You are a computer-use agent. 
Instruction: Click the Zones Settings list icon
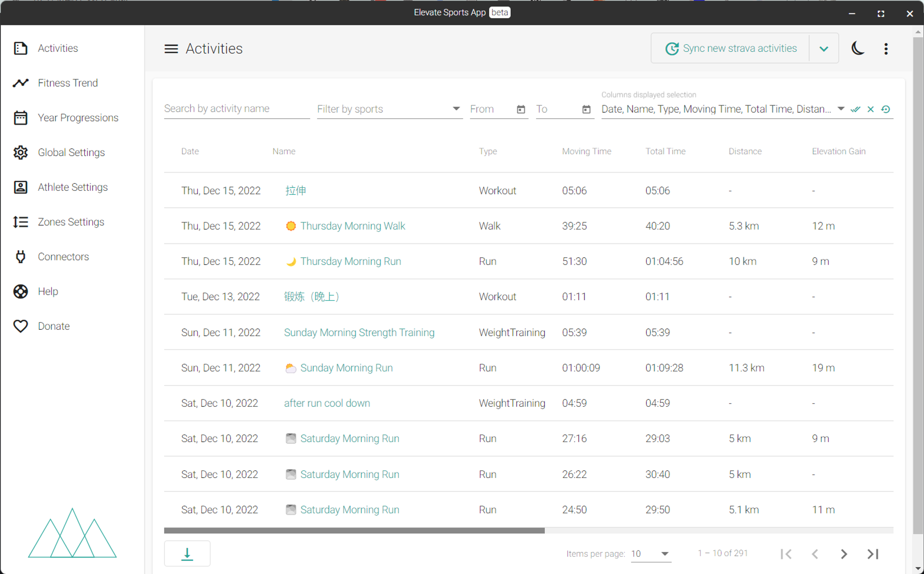click(20, 222)
